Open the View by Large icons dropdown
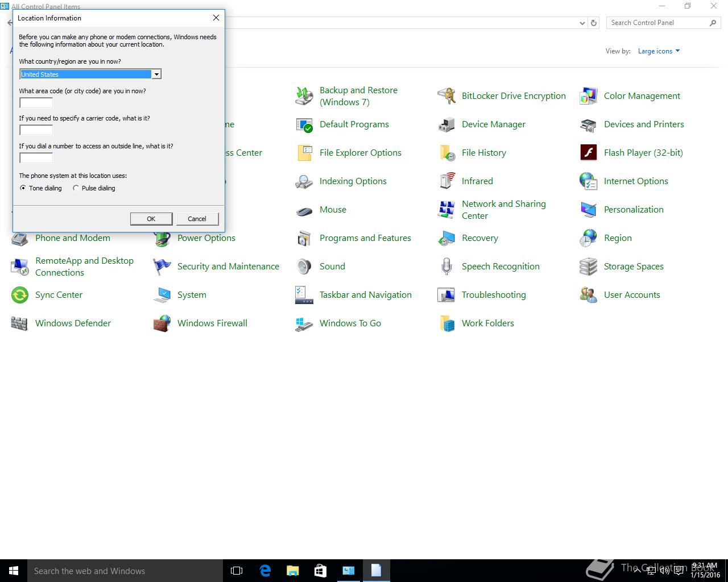 659,51
